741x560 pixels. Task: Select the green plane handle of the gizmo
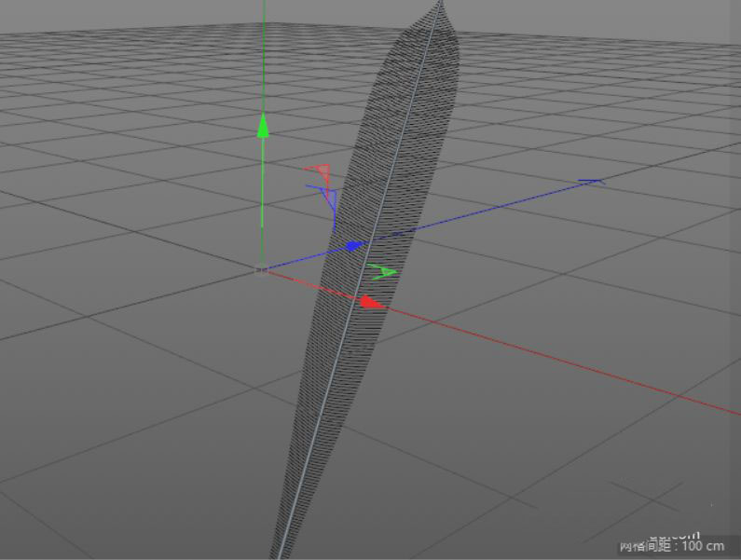(x=383, y=272)
